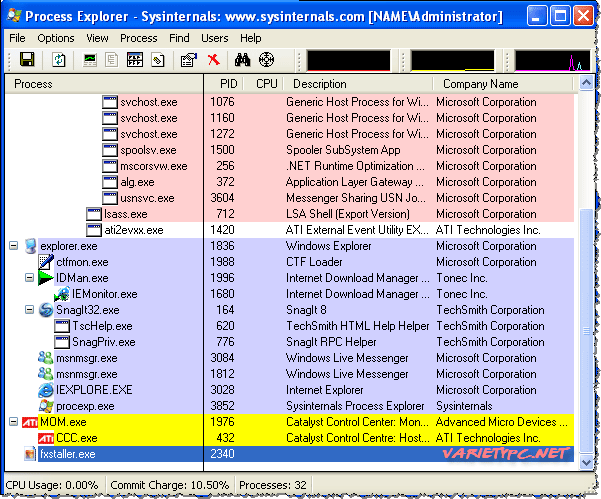Click the 'CPU Usage: 0.00%' status entry

(52, 485)
